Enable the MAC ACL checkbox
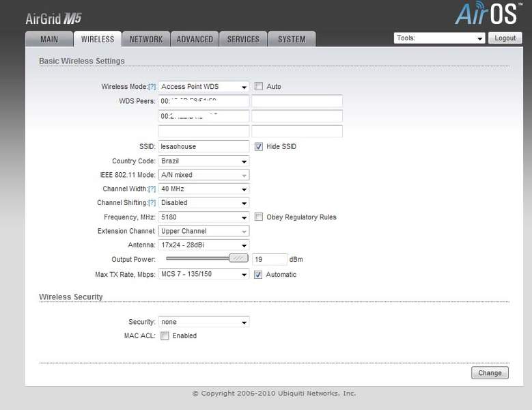Screen dimensions: 532x410 point(165,336)
